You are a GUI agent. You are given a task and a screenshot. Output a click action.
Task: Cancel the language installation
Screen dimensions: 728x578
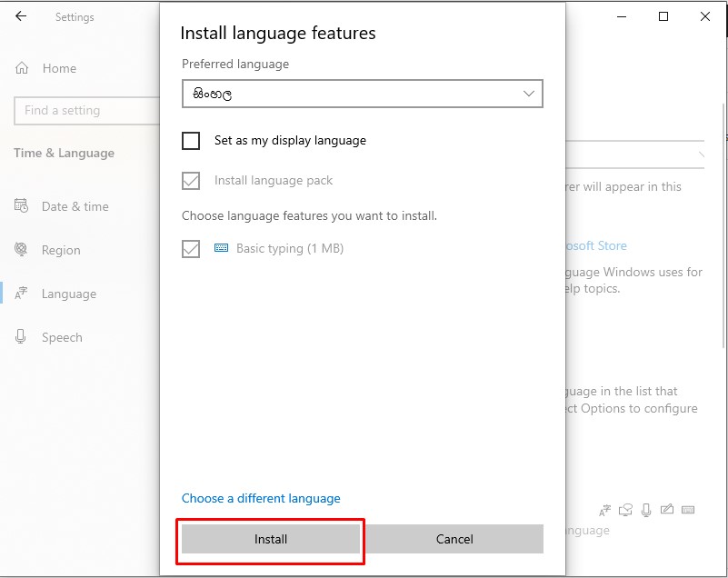454,539
